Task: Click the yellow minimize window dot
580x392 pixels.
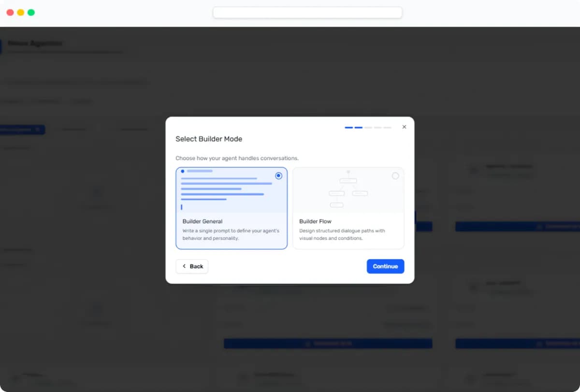Action: tap(21, 13)
